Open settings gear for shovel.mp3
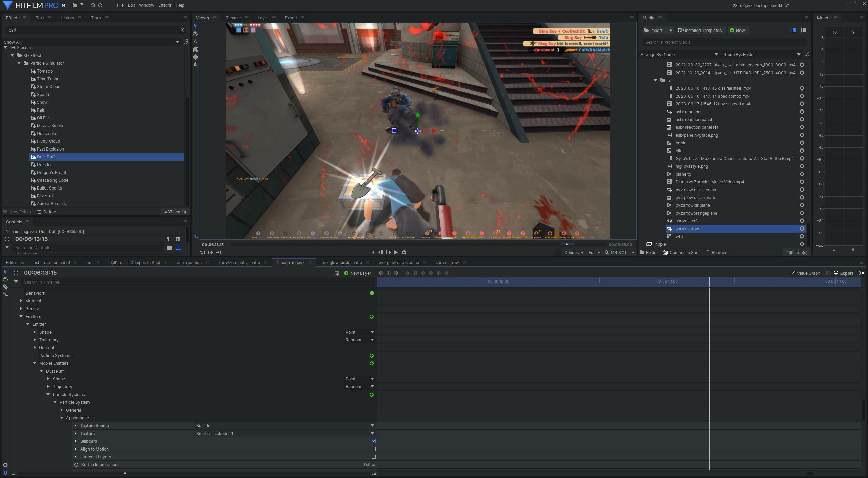The height and width of the screenshot is (478, 868). [x=802, y=221]
